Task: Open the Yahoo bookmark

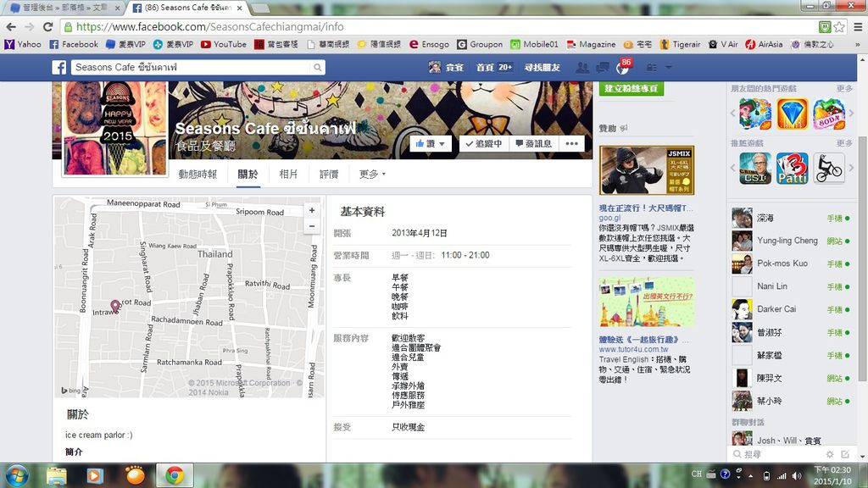Action: (23, 44)
